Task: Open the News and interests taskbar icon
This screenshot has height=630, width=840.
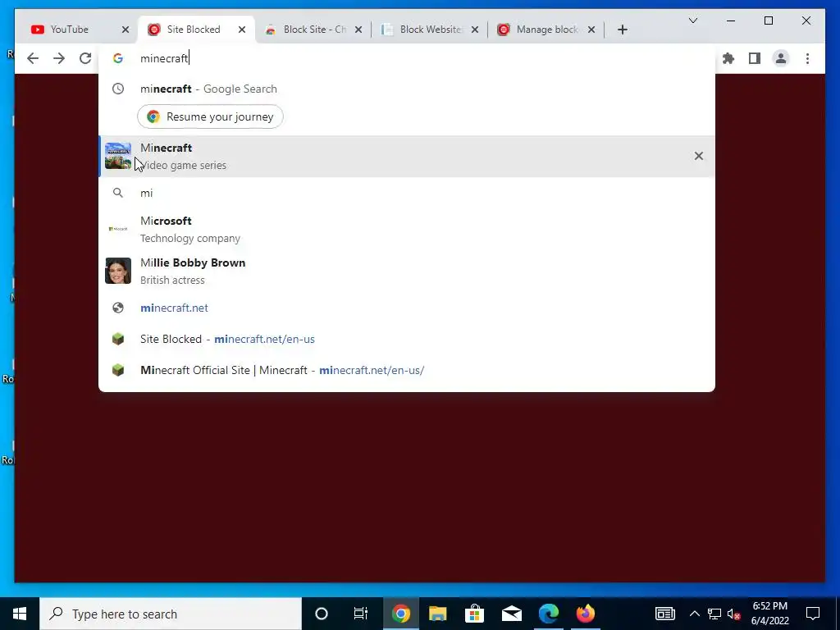Action: [x=664, y=614]
